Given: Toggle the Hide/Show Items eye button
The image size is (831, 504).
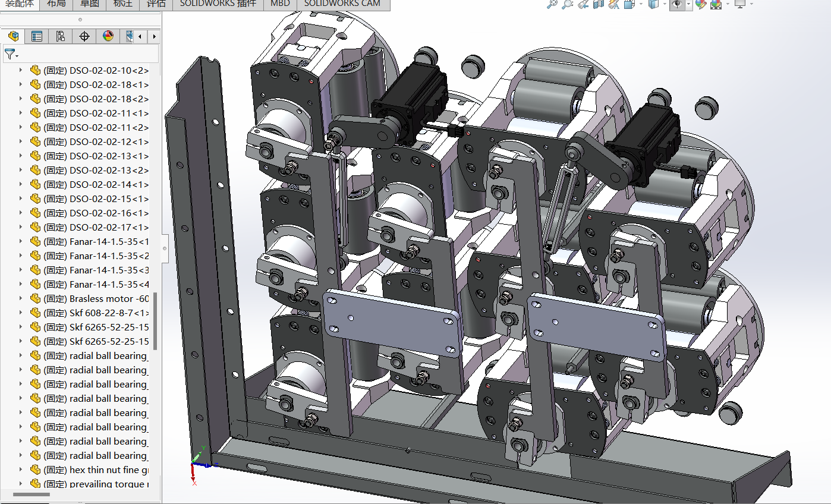Looking at the screenshot, I should [677, 4].
